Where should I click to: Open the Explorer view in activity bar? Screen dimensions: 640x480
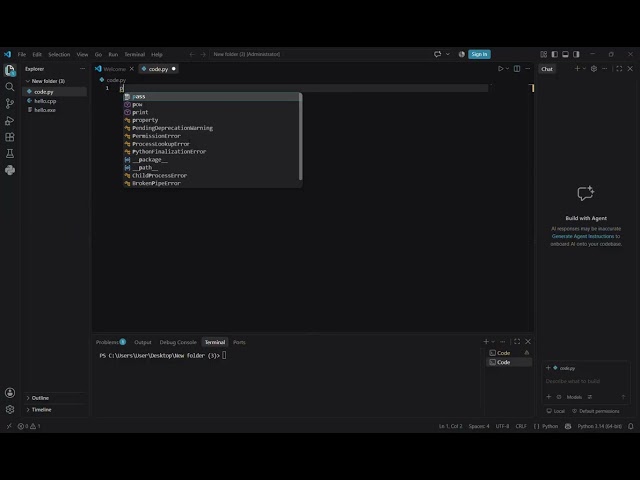coord(10,70)
